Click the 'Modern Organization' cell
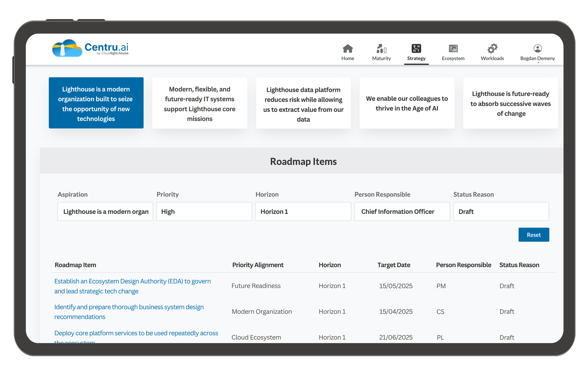 pos(261,311)
